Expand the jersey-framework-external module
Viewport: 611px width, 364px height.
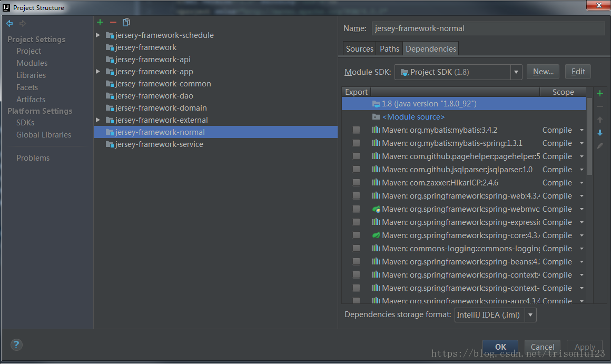(x=98, y=120)
